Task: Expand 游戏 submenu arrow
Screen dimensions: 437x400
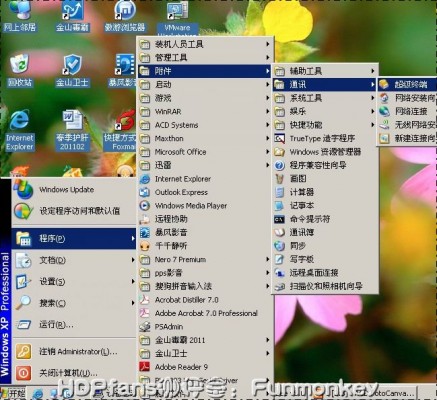Action: tap(267, 98)
